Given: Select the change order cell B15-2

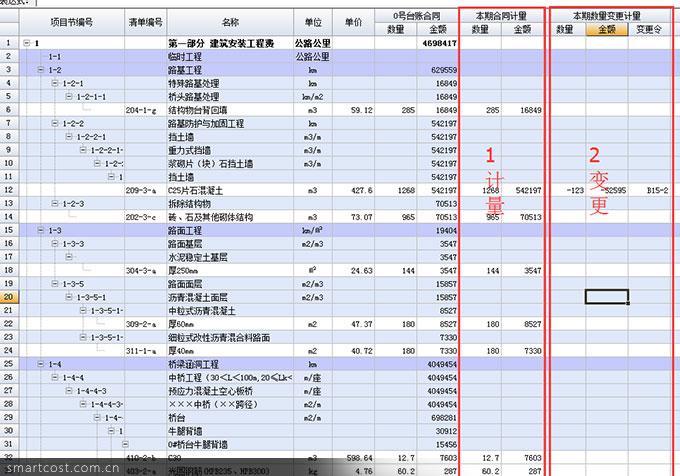Looking at the screenshot, I should click(649, 190).
